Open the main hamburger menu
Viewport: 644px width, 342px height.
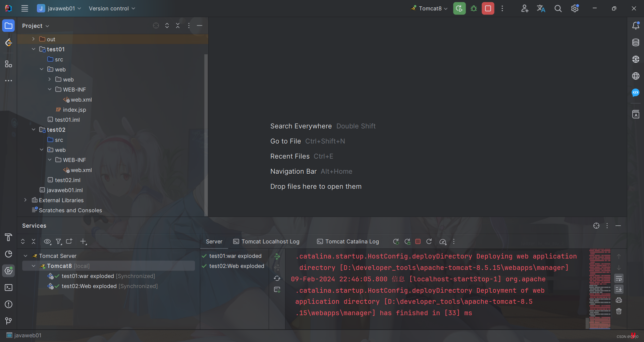[24, 8]
